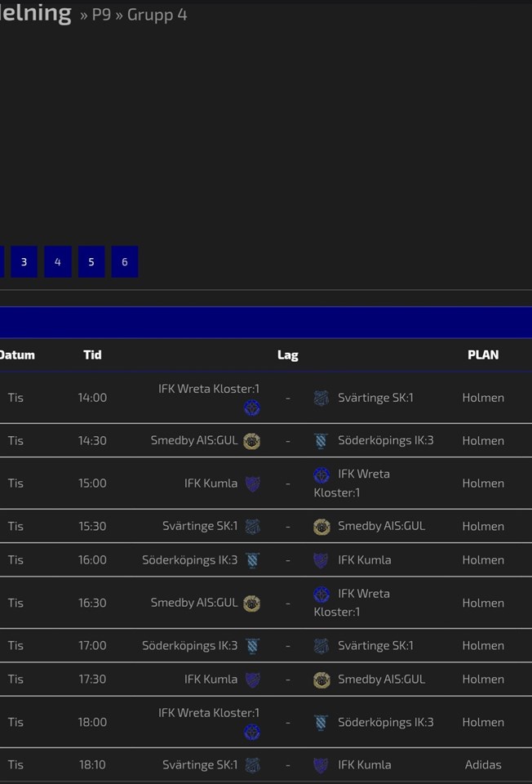Click Svärtinge SK crest in 14:00 match
The height and width of the screenshot is (784, 532).
[321, 398]
